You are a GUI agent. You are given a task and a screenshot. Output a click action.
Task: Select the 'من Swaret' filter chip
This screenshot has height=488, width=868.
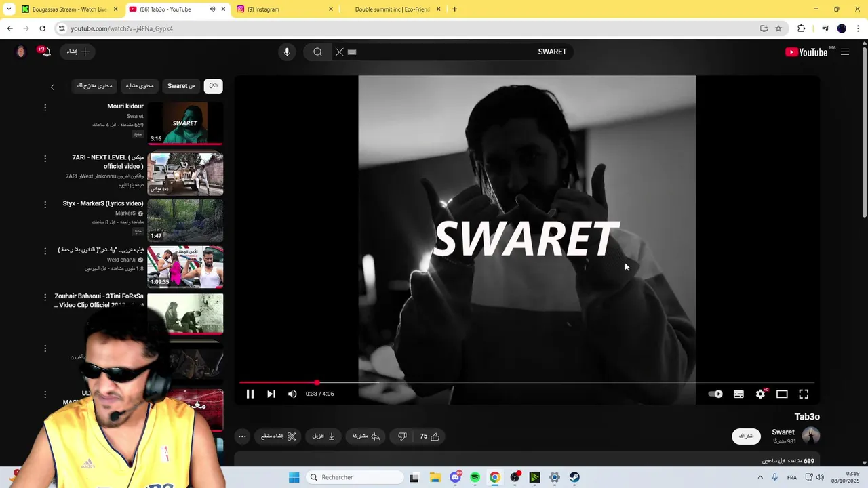[182, 86]
